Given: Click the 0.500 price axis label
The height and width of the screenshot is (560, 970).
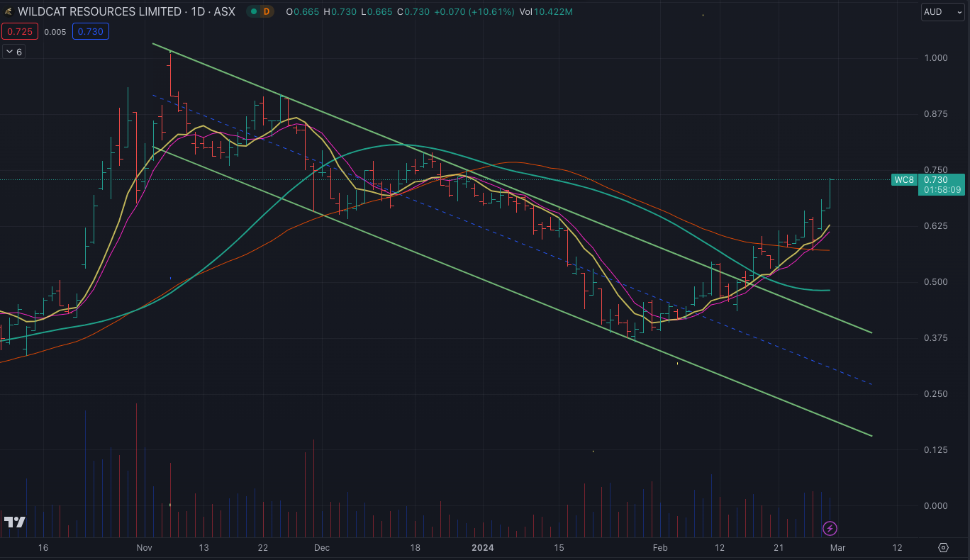Looking at the screenshot, I should click(935, 282).
